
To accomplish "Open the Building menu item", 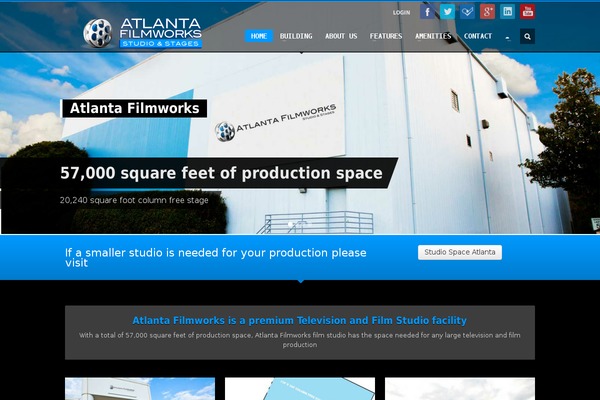I will [x=296, y=36].
